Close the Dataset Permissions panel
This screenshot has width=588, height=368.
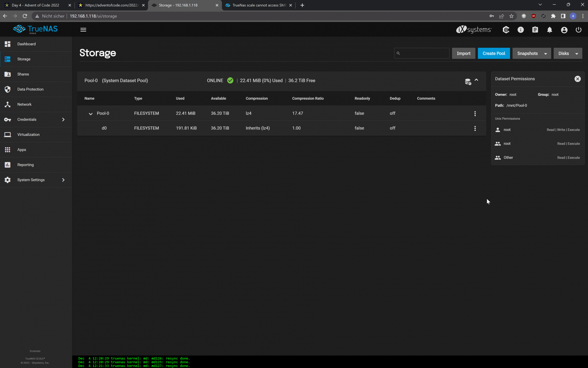pyautogui.click(x=578, y=79)
